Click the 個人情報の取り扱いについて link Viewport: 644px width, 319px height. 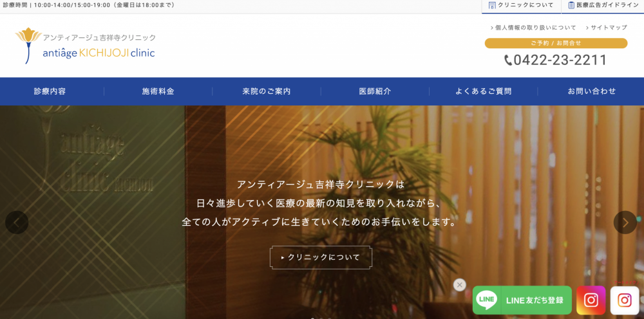pyautogui.click(x=535, y=28)
